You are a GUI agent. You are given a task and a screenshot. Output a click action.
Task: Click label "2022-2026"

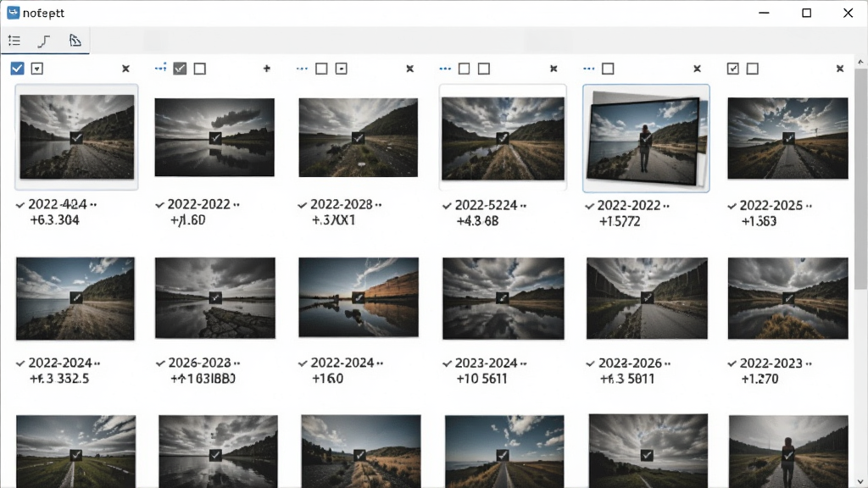tap(630, 363)
